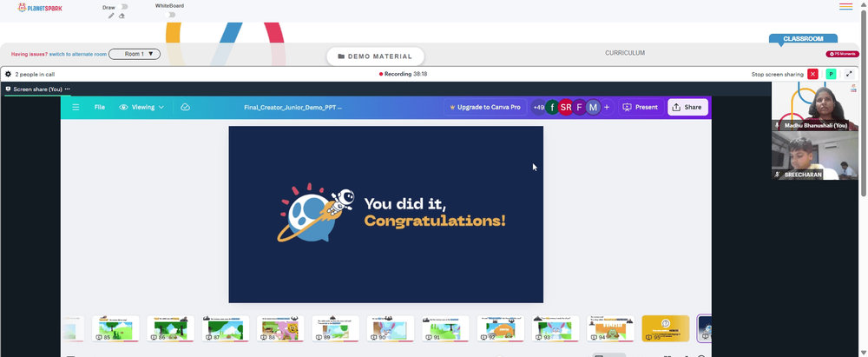Select slide thumbnail 91
Viewport: 868px width, 357px height.
pos(445,328)
